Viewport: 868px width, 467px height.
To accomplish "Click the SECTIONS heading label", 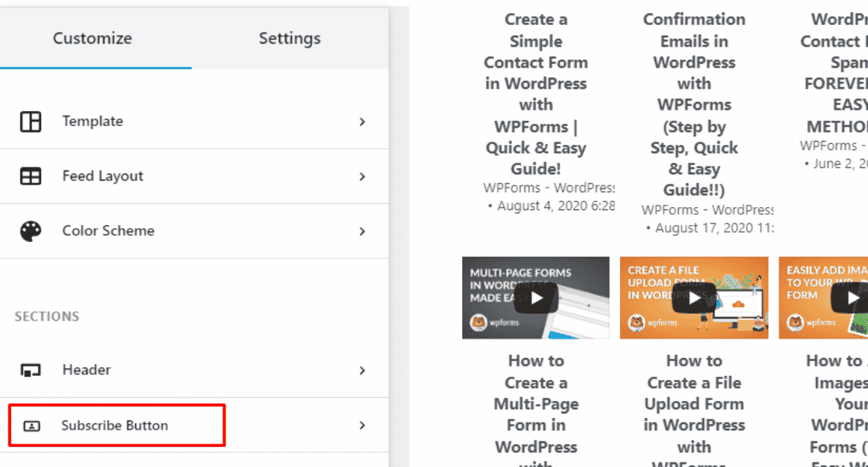I will click(47, 316).
